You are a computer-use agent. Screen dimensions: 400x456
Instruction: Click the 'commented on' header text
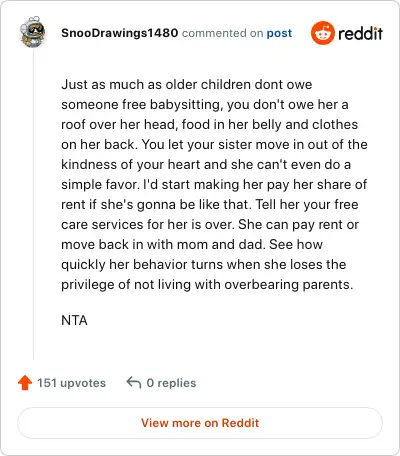(223, 33)
